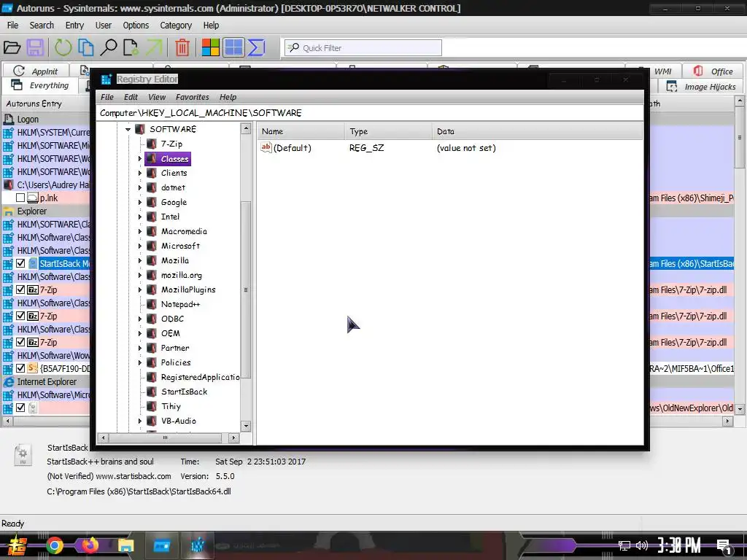Click the colorful Windows logo toolbar icon

click(211, 47)
